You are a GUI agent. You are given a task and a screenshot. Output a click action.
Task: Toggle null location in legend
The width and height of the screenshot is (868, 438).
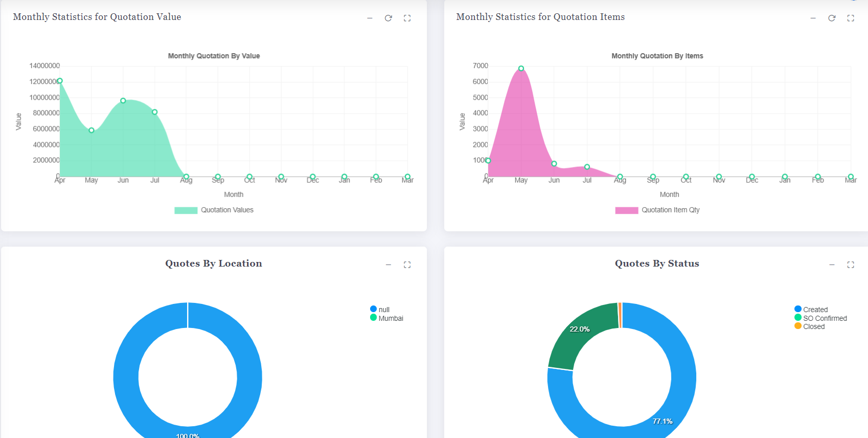[x=380, y=310]
